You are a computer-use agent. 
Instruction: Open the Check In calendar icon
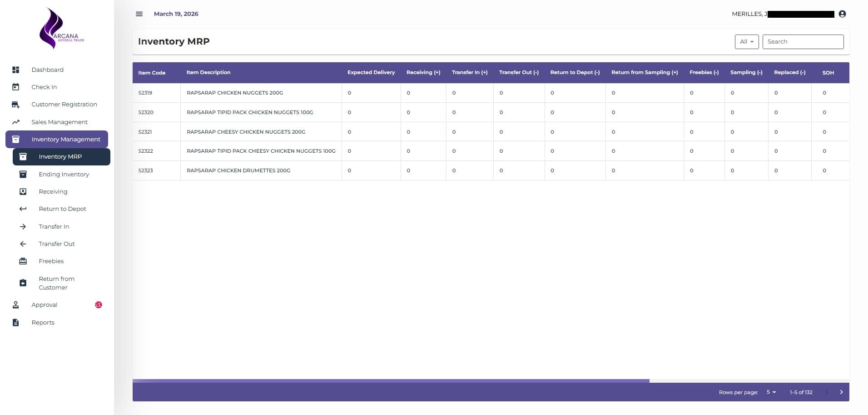16,86
